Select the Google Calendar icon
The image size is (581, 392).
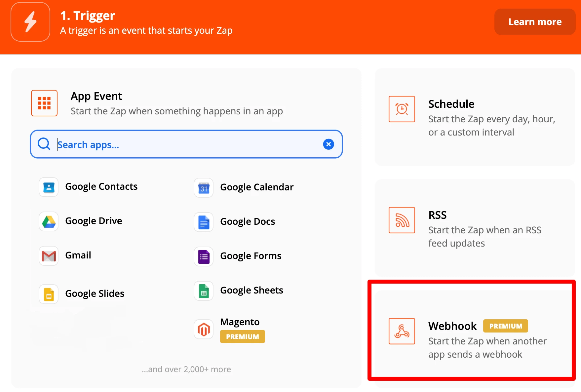(204, 188)
